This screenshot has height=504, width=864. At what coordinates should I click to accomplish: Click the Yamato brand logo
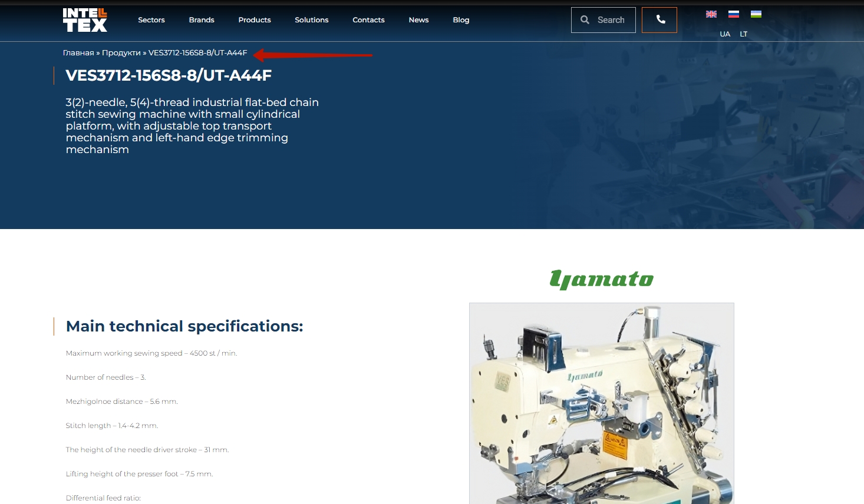point(602,279)
